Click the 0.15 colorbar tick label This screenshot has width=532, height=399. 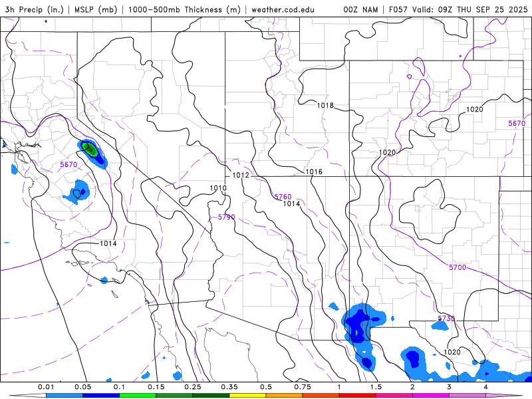click(x=156, y=387)
